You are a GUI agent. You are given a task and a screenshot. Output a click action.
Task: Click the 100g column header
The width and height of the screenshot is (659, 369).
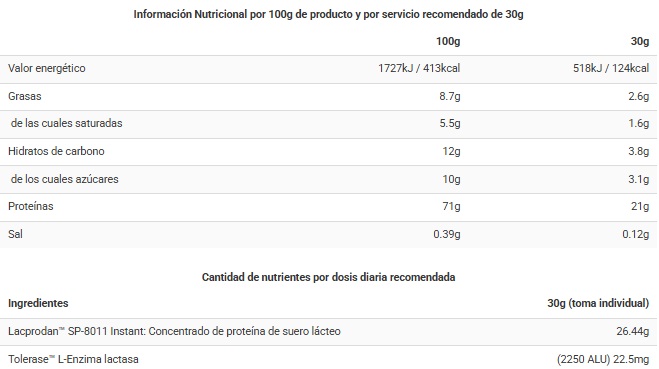448,41
